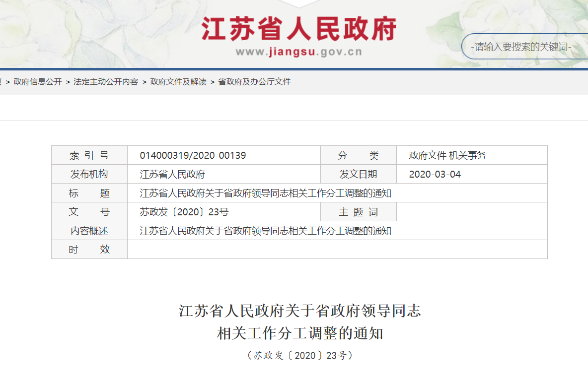Click the large article headline 相关工作分工调整的通知
Screen dimensions: 588x382
300,333
